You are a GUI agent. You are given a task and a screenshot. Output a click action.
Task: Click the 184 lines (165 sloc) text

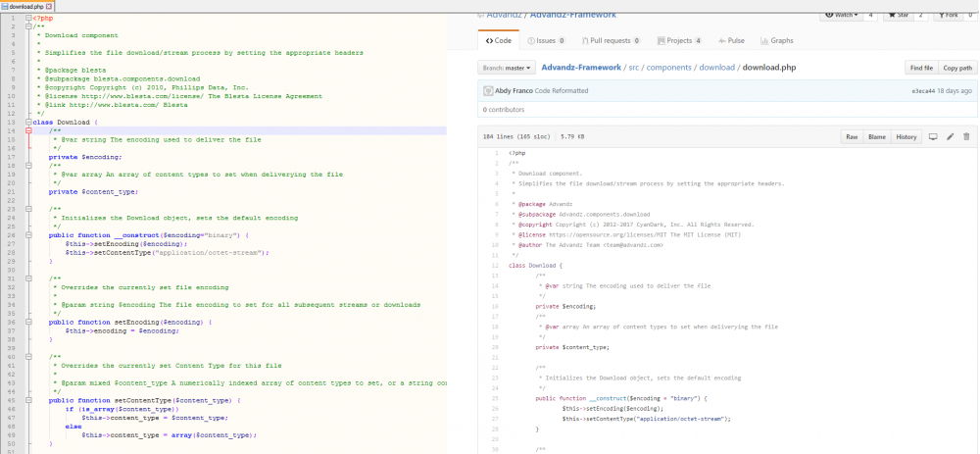518,137
